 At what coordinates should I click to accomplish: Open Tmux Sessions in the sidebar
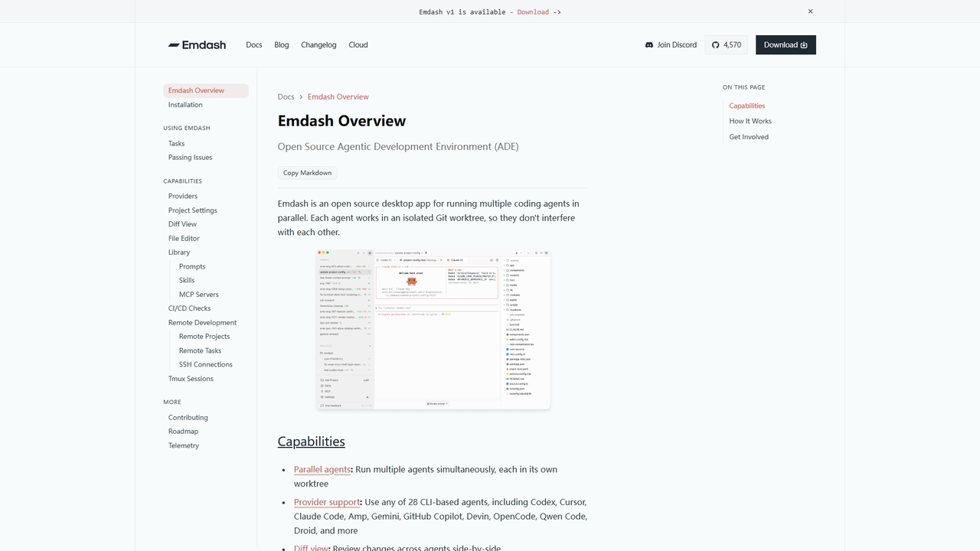[x=191, y=379]
